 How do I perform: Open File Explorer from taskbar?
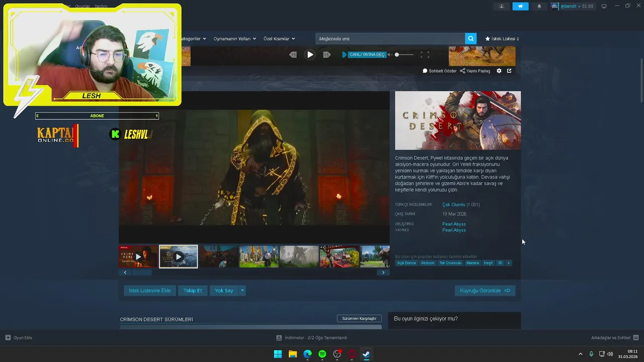click(293, 354)
